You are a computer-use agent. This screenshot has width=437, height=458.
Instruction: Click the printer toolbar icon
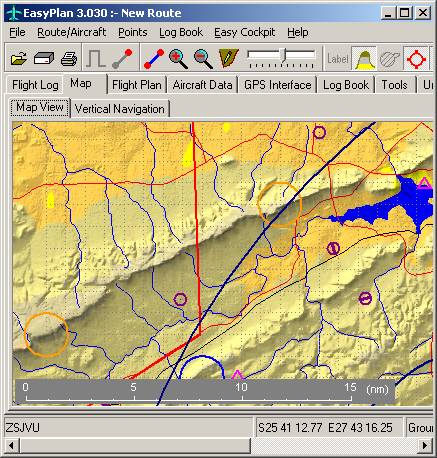tap(69, 59)
